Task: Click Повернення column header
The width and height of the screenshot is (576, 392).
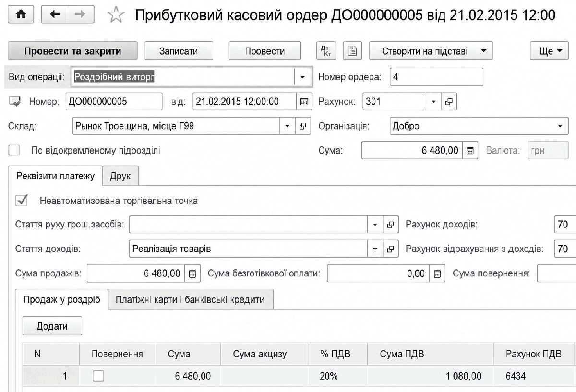Action: [x=118, y=354]
